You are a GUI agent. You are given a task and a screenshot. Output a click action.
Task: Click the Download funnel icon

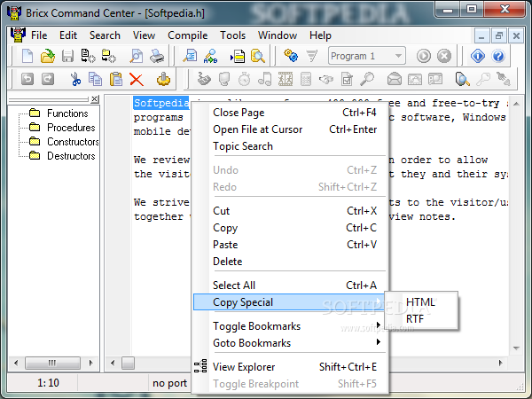click(311, 56)
